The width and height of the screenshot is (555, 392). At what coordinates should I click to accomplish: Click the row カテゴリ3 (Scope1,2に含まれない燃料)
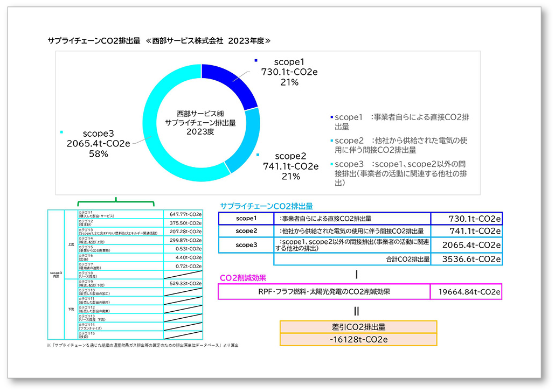click(120, 232)
